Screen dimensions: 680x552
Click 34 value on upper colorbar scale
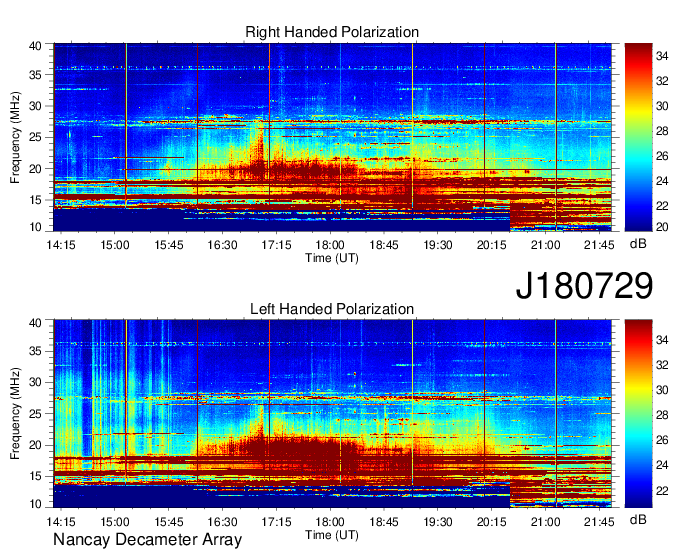click(x=662, y=56)
